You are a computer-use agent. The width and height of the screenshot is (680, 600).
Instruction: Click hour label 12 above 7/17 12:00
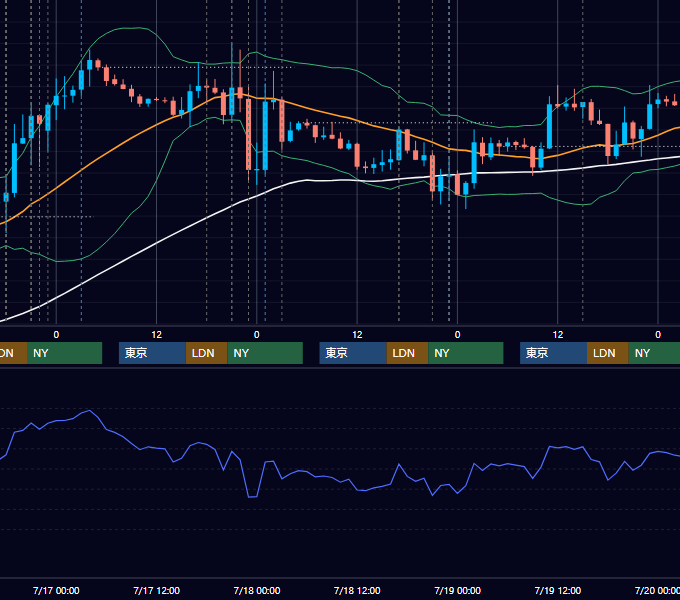point(157,335)
